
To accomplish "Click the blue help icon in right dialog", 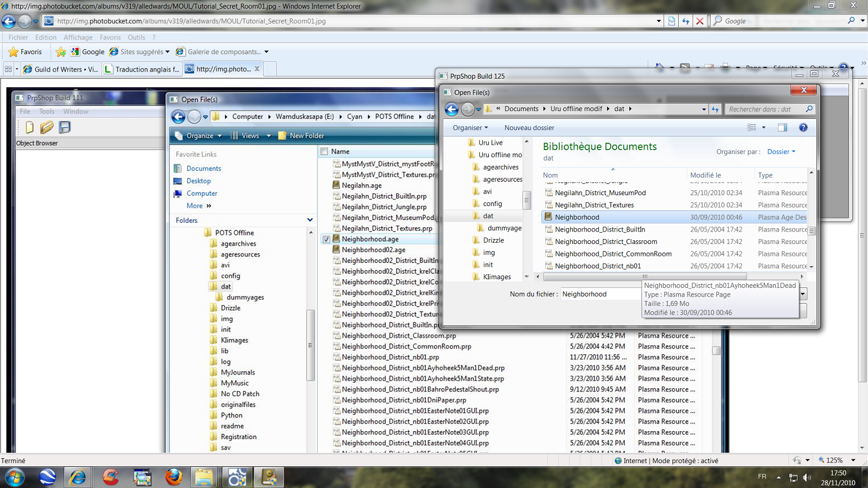I will click(803, 128).
